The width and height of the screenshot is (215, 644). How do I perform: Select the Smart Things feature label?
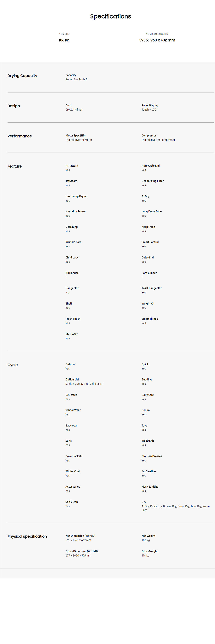click(x=150, y=319)
